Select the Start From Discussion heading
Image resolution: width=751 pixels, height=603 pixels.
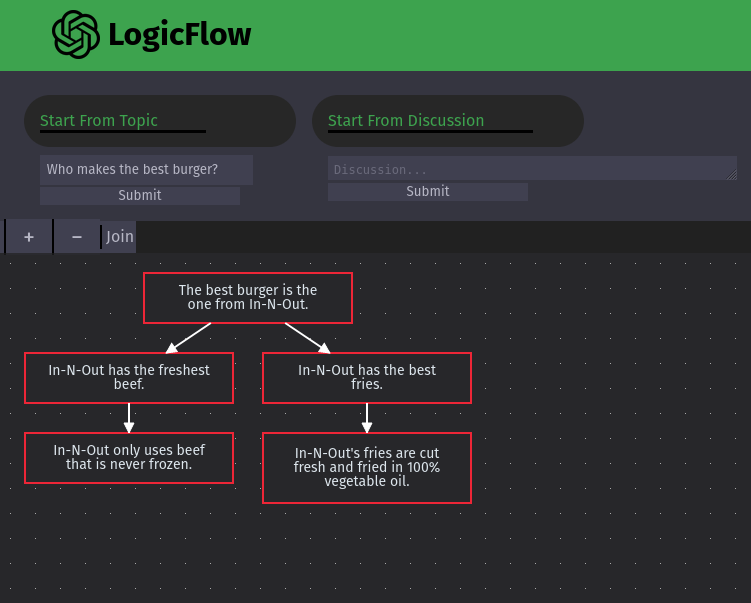point(406,120)
